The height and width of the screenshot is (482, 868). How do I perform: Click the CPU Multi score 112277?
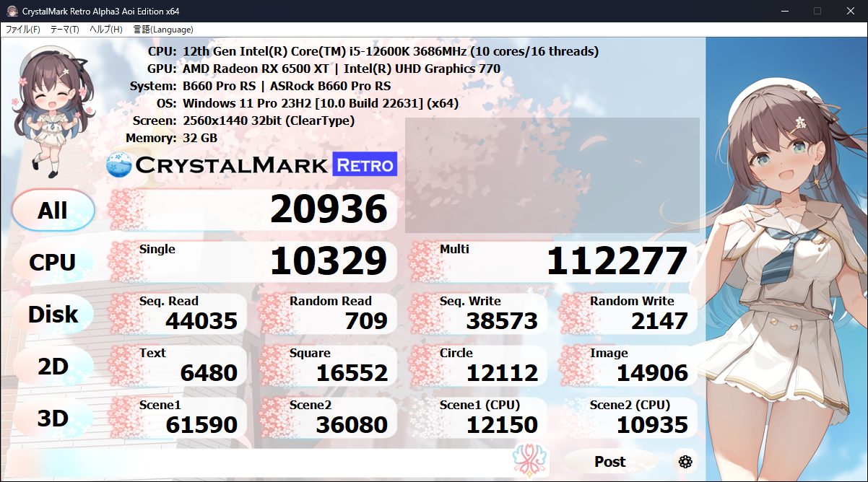point(617,261)
